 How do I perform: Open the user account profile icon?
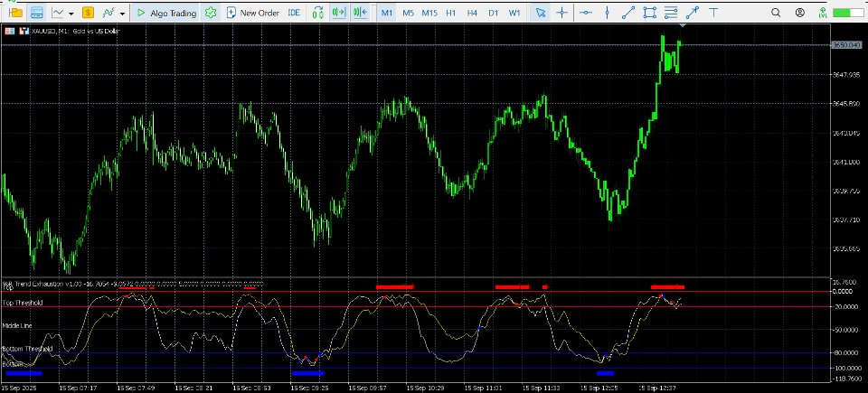[x=799, y=14]
